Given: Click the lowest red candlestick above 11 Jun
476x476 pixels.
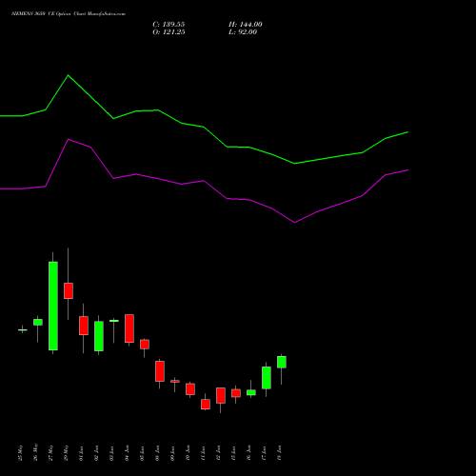Looking at the screenshot, I should point(206,405).
